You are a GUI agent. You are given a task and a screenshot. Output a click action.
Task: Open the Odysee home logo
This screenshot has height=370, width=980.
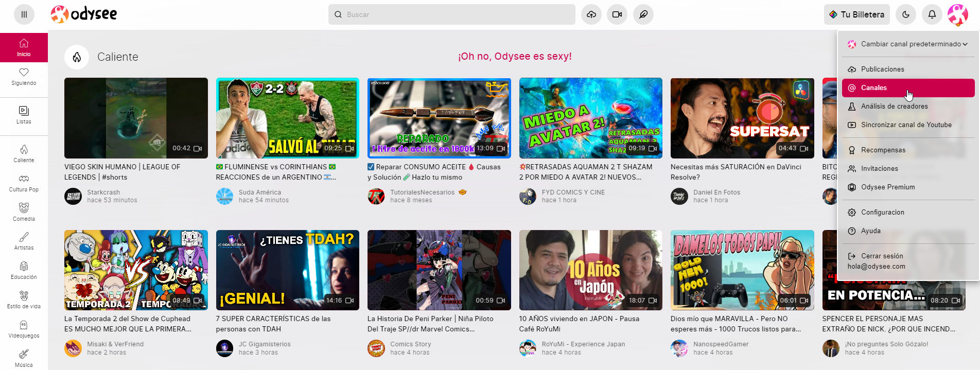click(x=84, y=14)
